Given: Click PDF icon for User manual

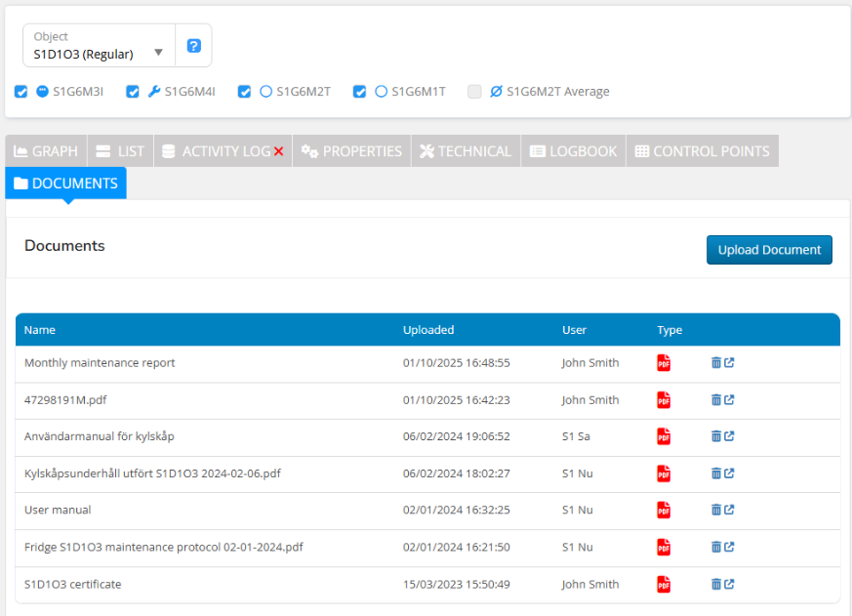Looking at the screenshot, I should coord(664,510).
